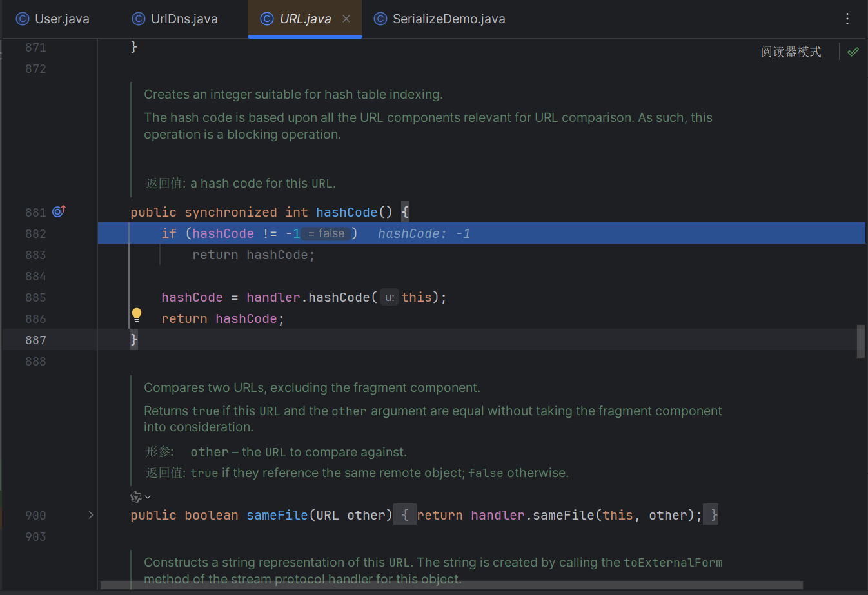The image size is (868, 595).
Task: Click the lightbulb quick-fix icon
Action: 137,315
